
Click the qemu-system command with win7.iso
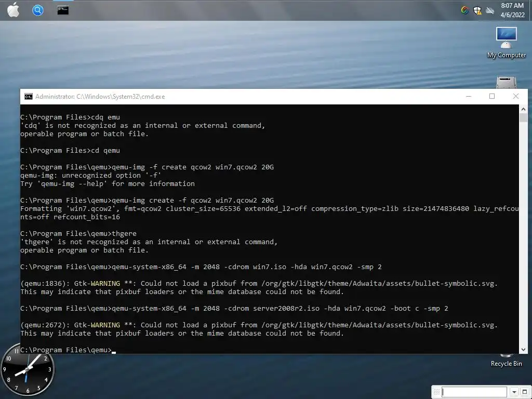pos(201,267)
